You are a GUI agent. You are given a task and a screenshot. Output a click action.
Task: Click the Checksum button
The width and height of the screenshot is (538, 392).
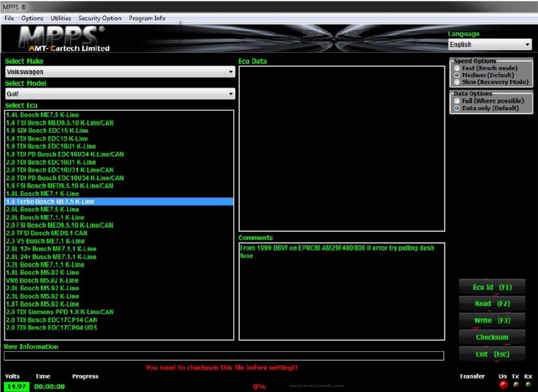click(492, 337)
